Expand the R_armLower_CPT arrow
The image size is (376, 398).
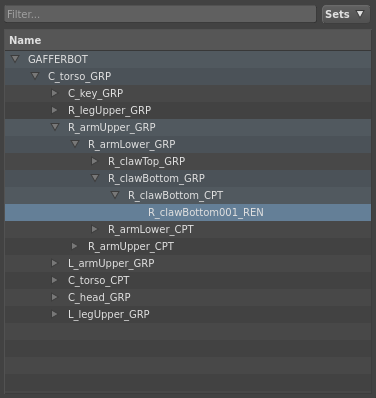[94, 229]
